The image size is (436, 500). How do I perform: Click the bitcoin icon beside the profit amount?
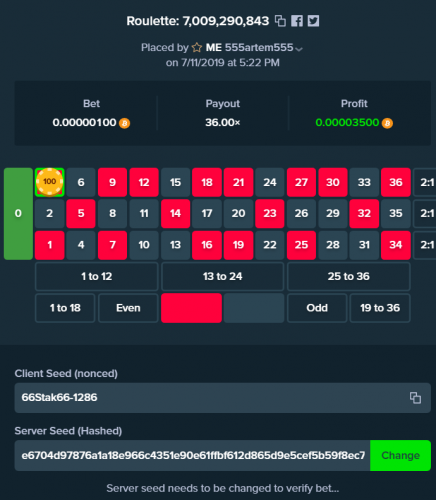pyautogui.click(x=387, y=123)
